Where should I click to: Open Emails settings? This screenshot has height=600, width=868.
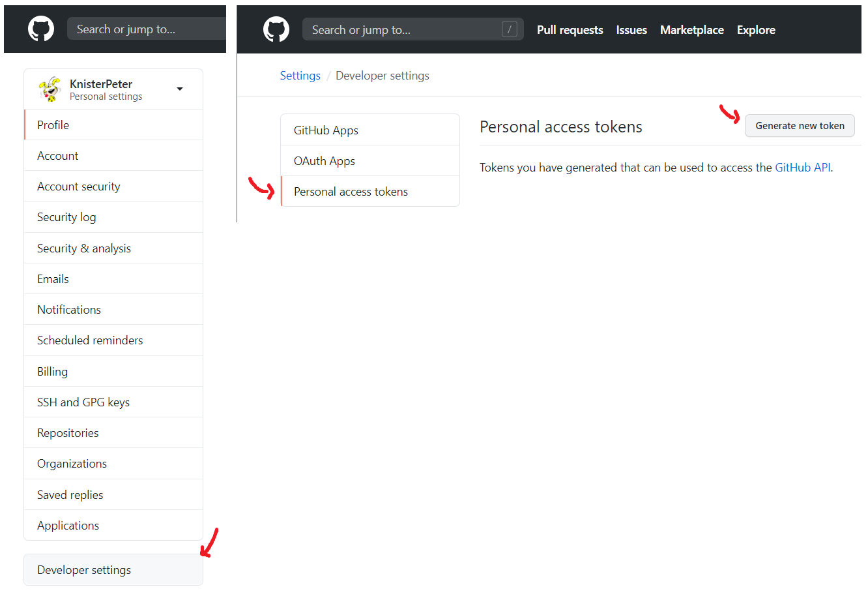click(x=113, y=278)
